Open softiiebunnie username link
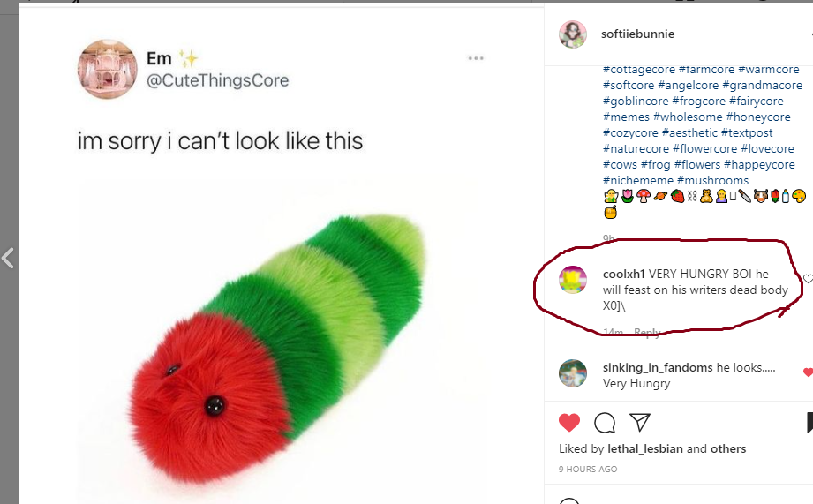Viewport: 813px width, 504px height. (x=638, y=34)
